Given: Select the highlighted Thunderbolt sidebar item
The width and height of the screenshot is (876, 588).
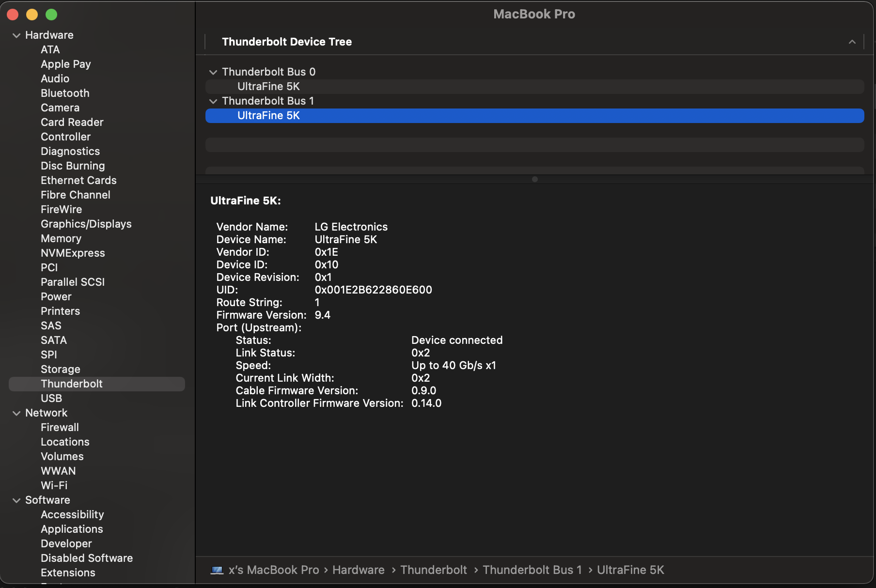Looking at the screenshot, I should (97, 384).
